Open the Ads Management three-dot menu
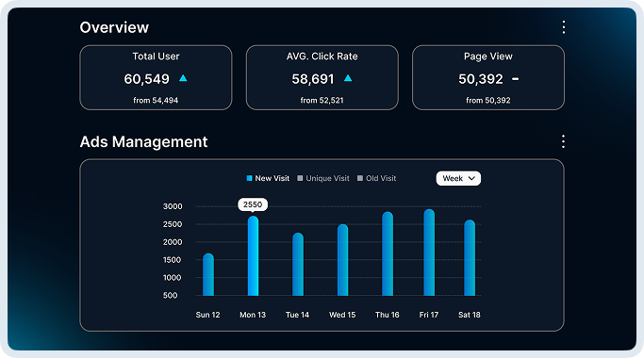The height and width of the screenshot is (358, 644). tap(563, 141)
